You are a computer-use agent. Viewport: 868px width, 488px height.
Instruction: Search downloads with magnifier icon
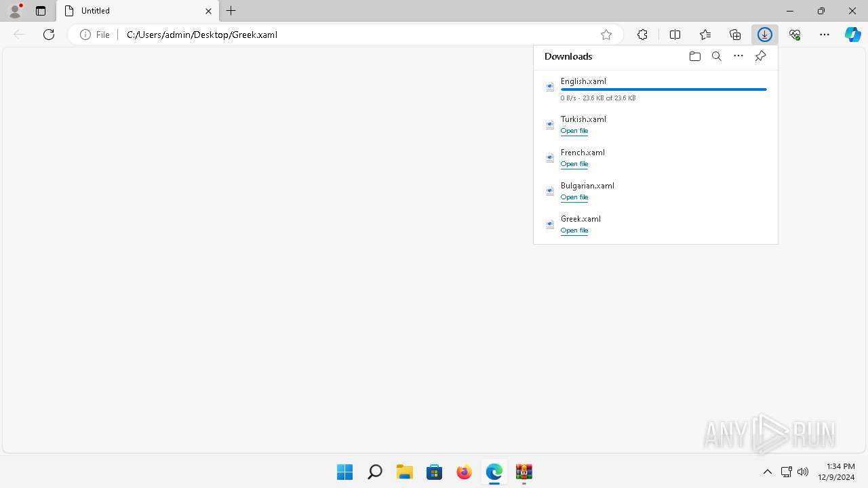[717, 56]
